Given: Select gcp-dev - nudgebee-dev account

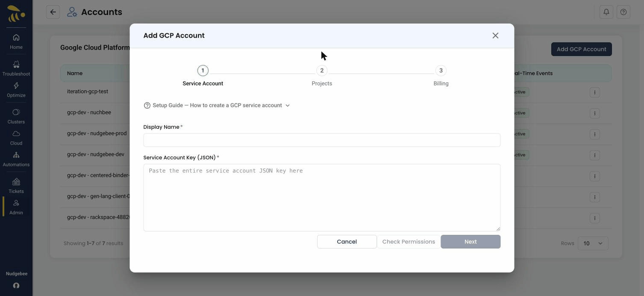Looking at the screenshot, I should [x=96, y=154].
